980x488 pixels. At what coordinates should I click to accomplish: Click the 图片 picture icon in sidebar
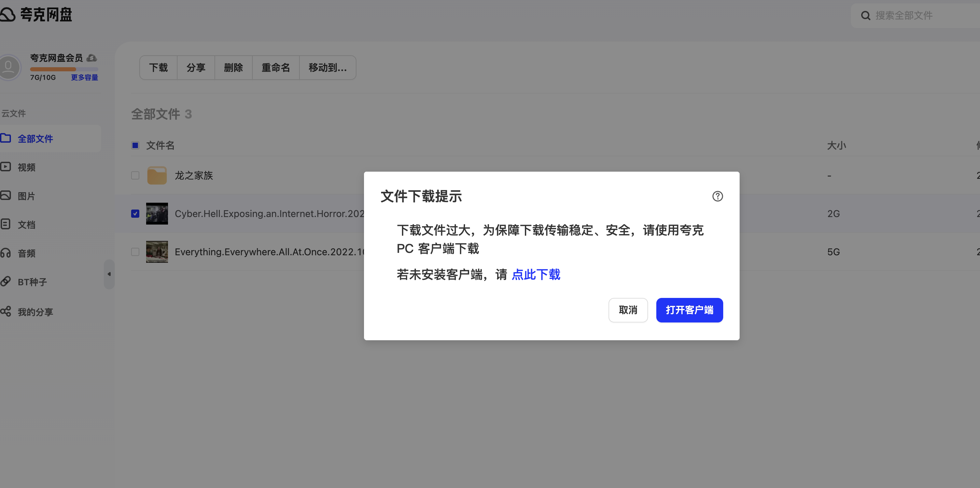(5, 195)
